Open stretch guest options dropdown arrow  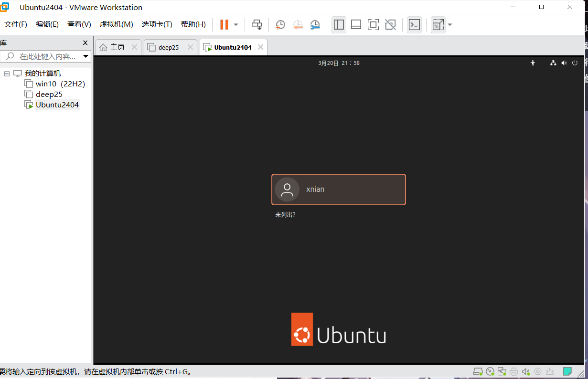pyautogui.click(x=450, y=25)
